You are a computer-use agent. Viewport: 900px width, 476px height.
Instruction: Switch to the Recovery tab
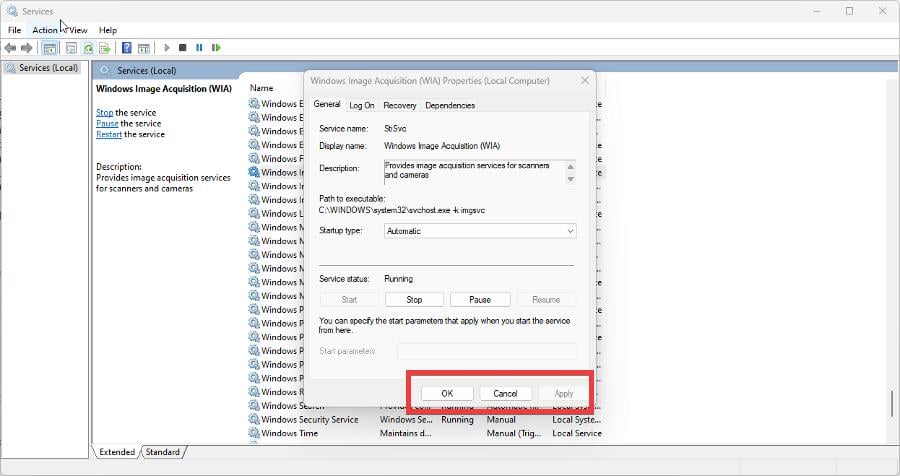[x=399, y=105]
